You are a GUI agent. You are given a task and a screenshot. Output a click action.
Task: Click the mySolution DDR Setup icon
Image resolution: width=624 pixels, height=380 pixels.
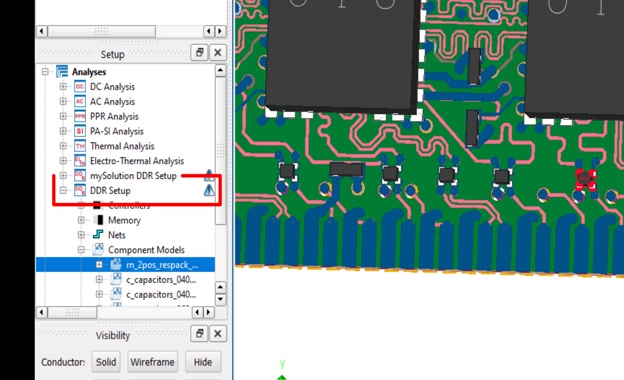[x=80, y=175]
